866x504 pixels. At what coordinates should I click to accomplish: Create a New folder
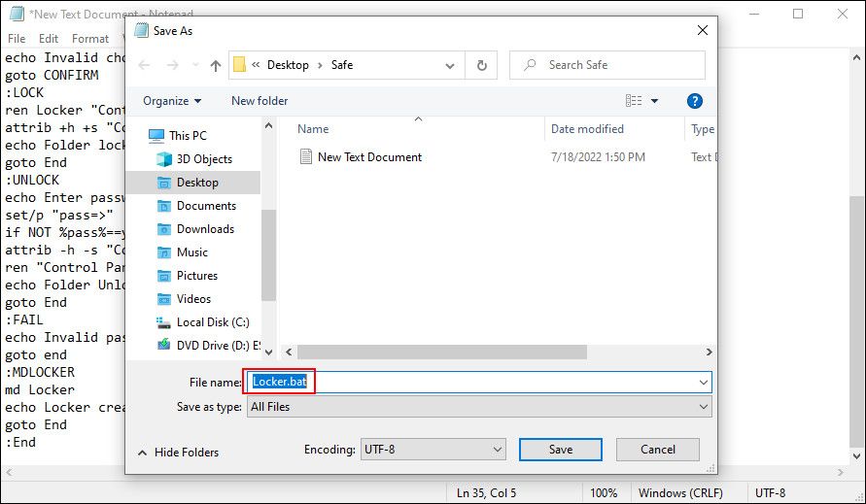260,100
